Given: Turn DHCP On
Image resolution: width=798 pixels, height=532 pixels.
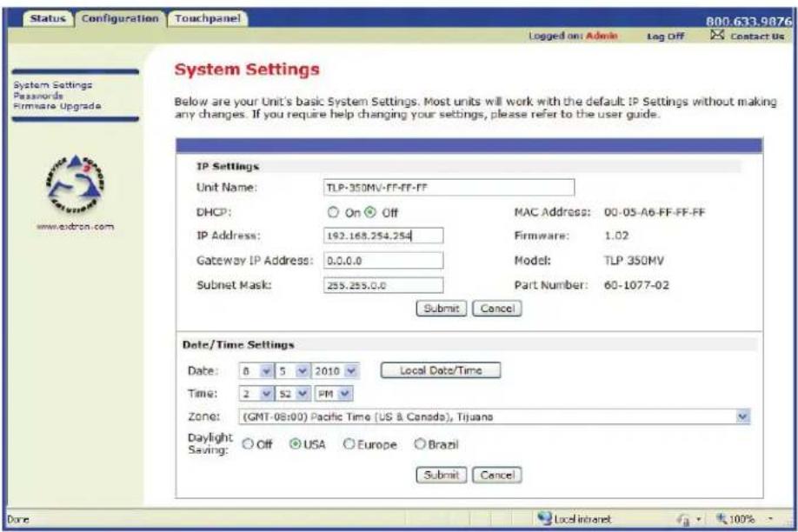Looking at the screenshot, I should point(333,212).
